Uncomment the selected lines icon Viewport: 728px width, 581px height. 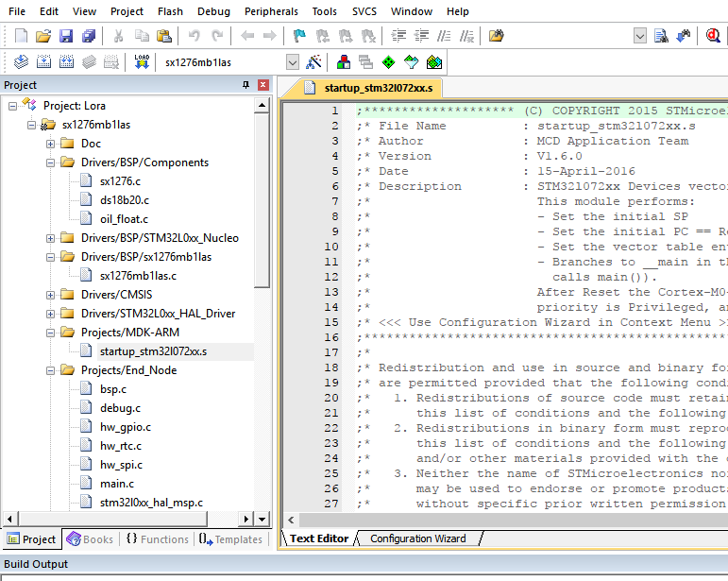[x=466, y=36]
